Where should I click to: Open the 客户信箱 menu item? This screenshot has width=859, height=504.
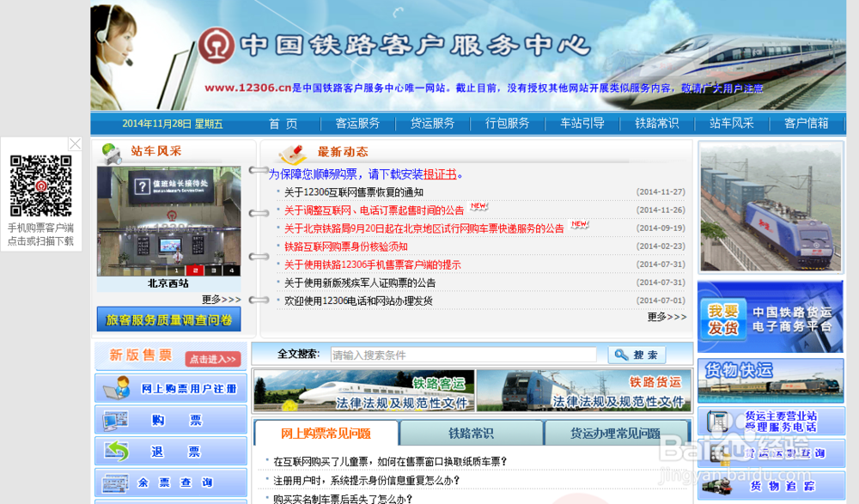pos(806,124)
